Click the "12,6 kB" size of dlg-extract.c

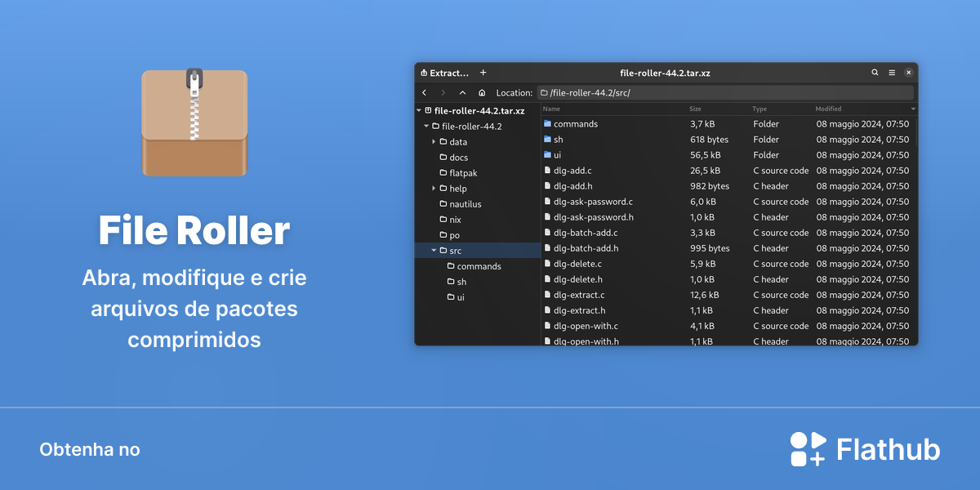[x=705, y=295]
